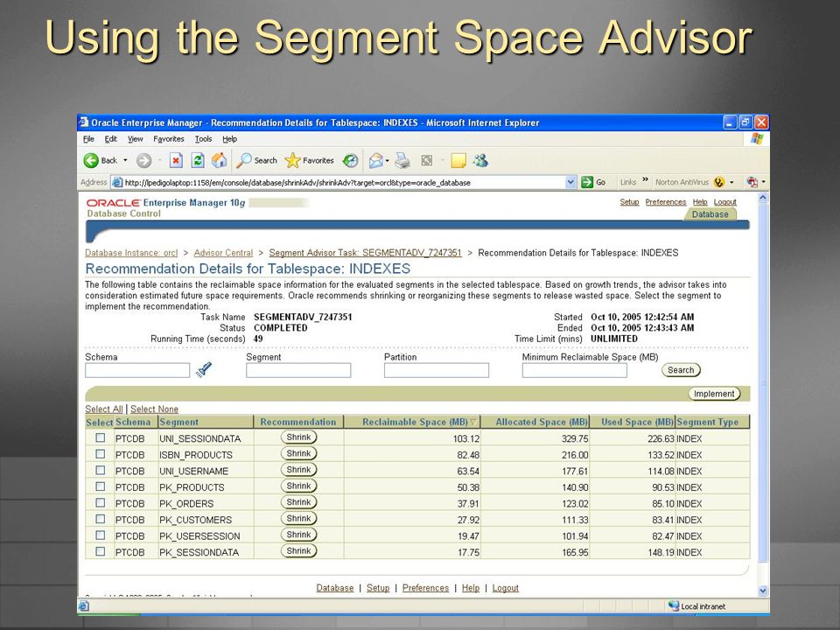
Task: Click Shrink for PK_ORDERS
Action: [x=298, y=502]
